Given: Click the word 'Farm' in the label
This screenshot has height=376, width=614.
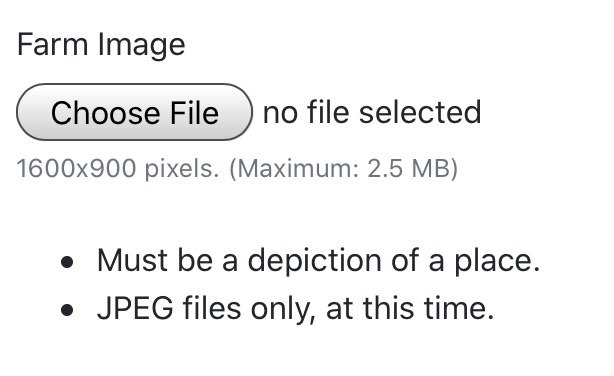Looking at the screenshot, I should tap(52, 44).
